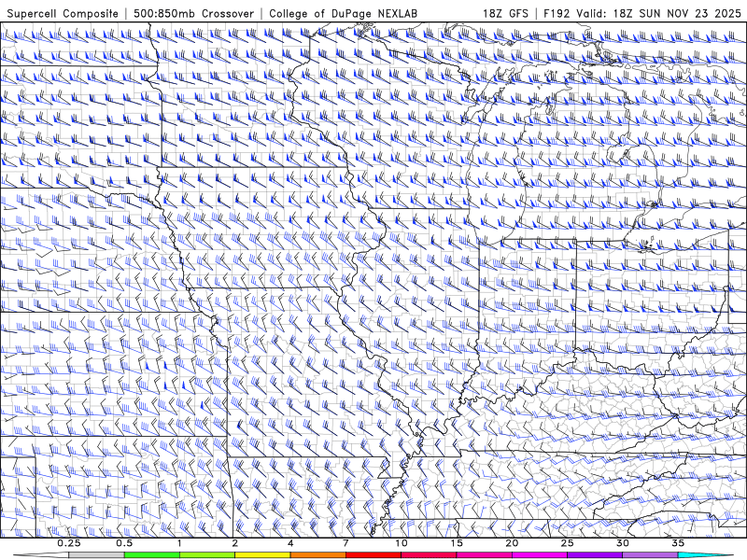Pick the orange legend color segment
Viewport: 747px width, 560px height.
pyautogui.click(x=317, y=555)
